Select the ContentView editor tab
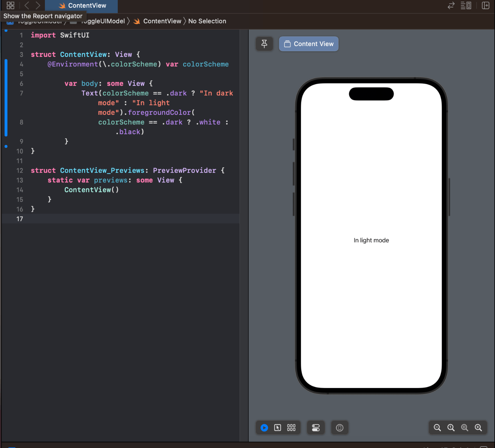This screenshot has width=495, height=448. pyautogui.click(x=82, y=6)
